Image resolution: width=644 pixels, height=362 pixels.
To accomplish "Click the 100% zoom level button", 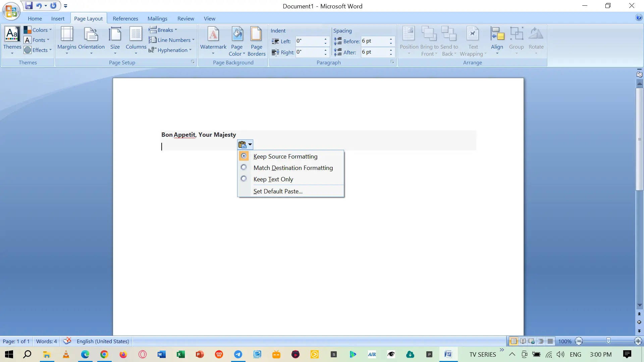I will click(565, 341).
